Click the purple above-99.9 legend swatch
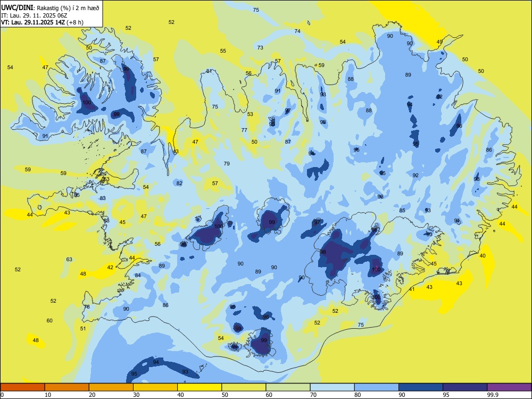 coord(509,387)
